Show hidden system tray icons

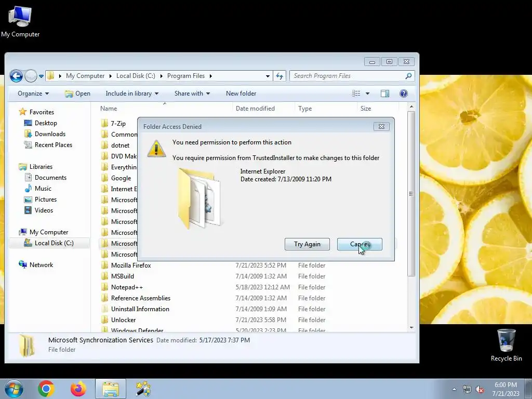pyautogui.click(x=454, y=390)
